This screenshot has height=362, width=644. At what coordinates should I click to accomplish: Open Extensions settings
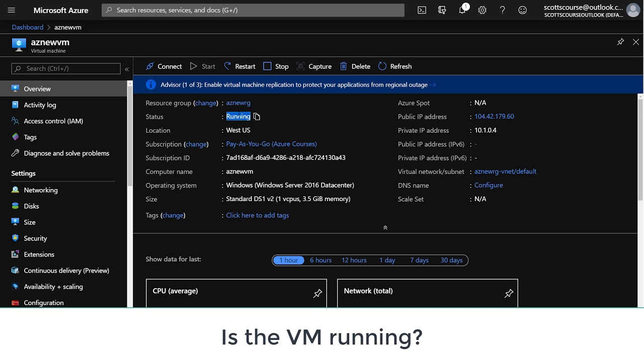tap(63, 254)
